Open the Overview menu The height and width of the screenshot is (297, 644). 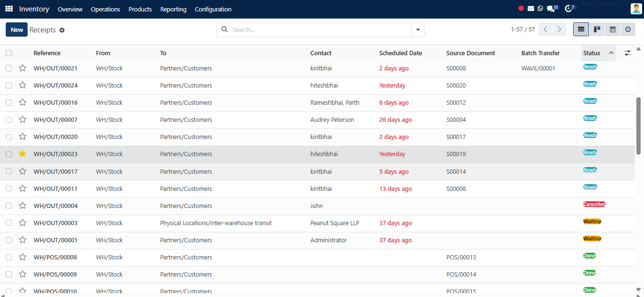[x=70, y=9]
